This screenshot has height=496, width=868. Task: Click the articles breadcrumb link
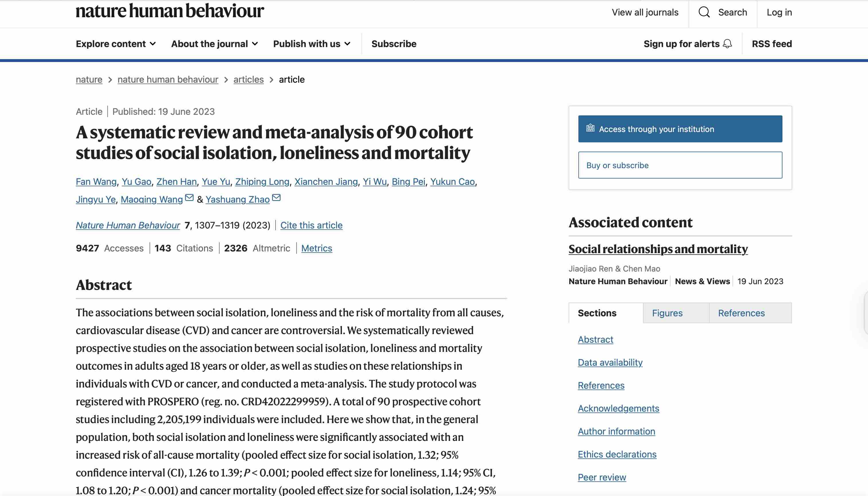[x=248, y=80]
